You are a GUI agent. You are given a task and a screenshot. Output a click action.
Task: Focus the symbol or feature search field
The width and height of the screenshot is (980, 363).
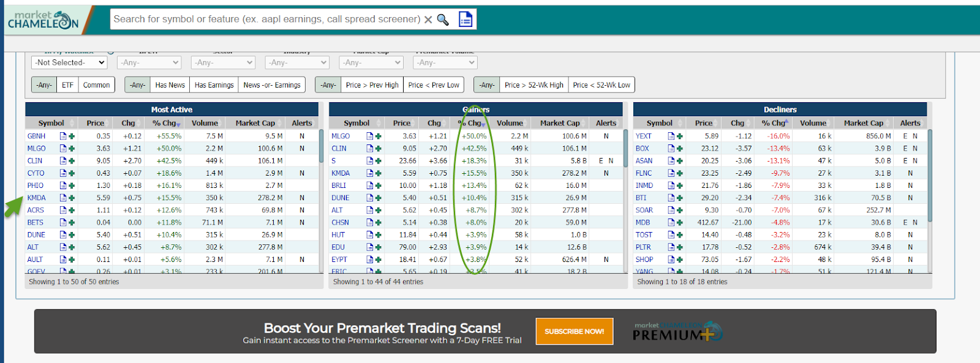(x=266, y=20)
